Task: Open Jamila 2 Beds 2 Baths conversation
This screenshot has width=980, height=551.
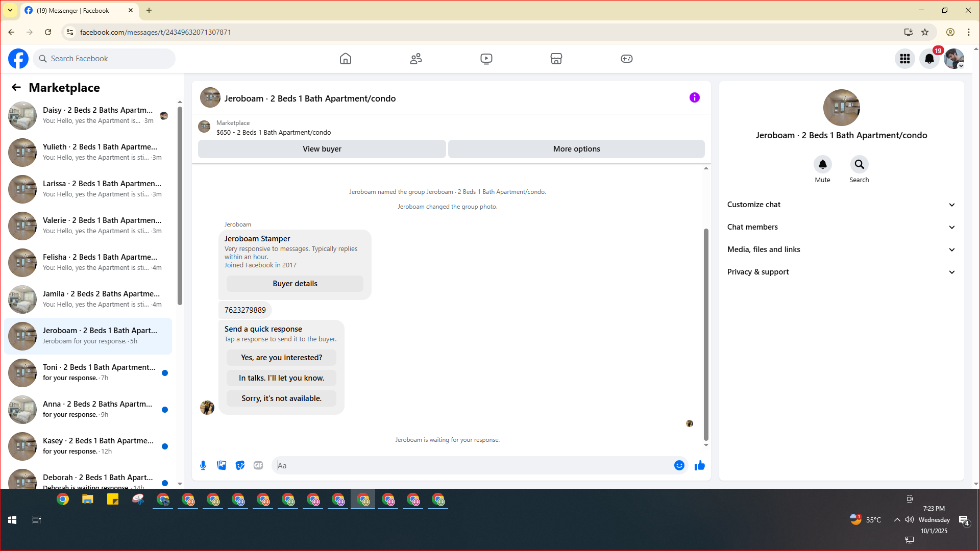Action: click(x=88, y=299)
